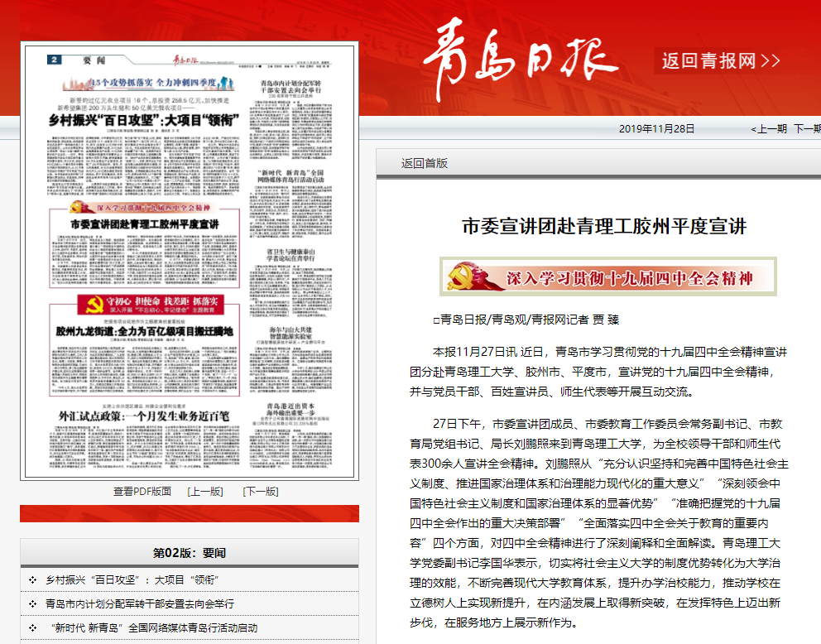Go to previous page with [上一版]
Viewport: 821px width, 644px height.
(x=205, y=491)
